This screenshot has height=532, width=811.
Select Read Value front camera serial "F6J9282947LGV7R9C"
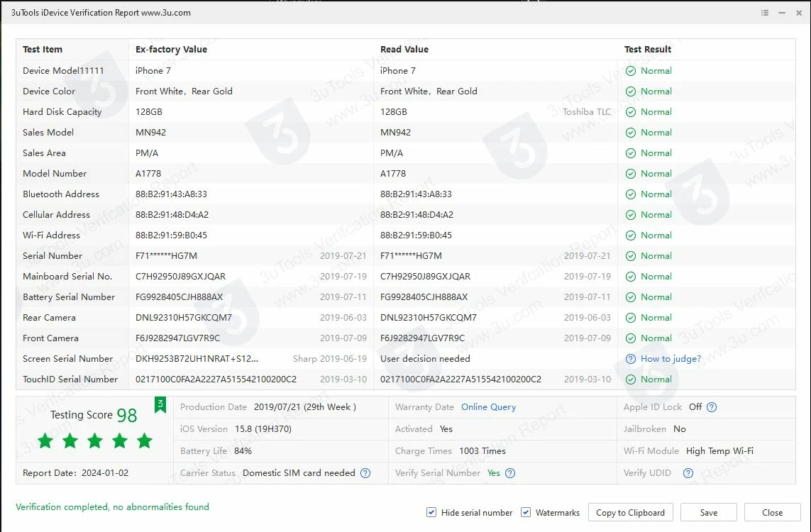pyautogui.click(x=423, y=338)
